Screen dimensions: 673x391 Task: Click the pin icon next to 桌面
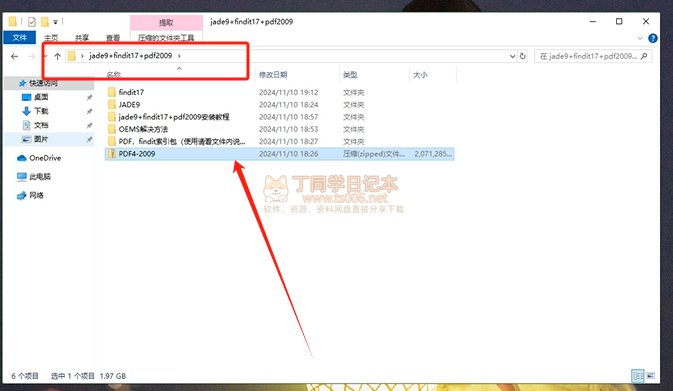click(89, 97)
